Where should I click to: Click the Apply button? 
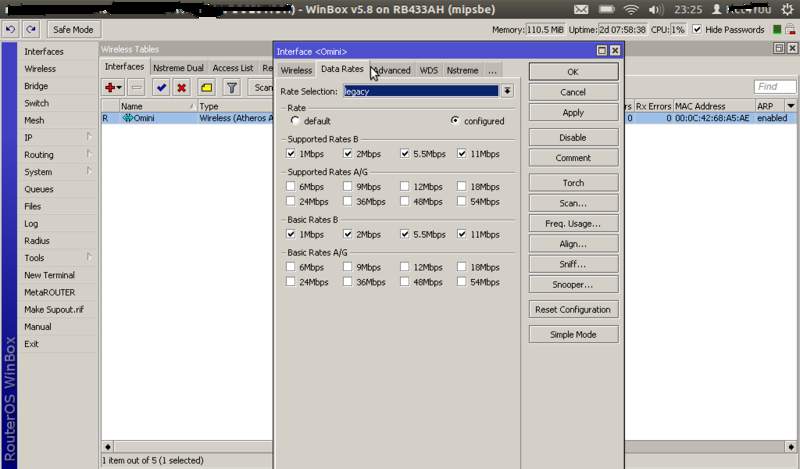573,113
